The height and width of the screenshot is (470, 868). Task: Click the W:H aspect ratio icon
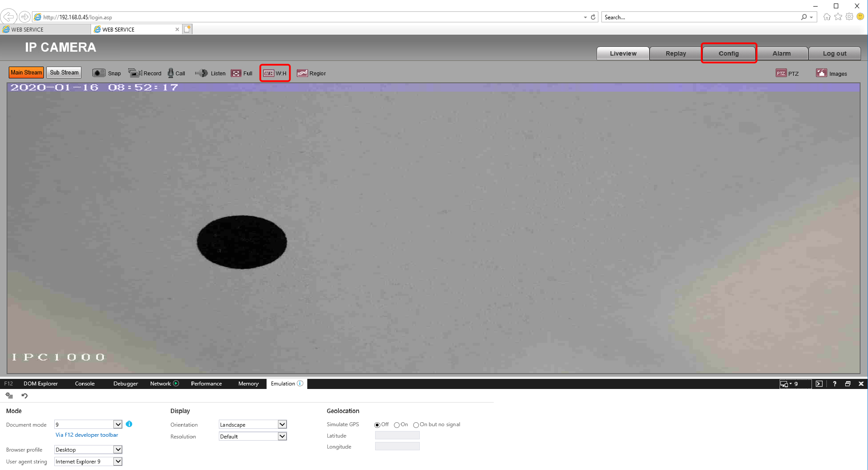click(x=269, y=73)
